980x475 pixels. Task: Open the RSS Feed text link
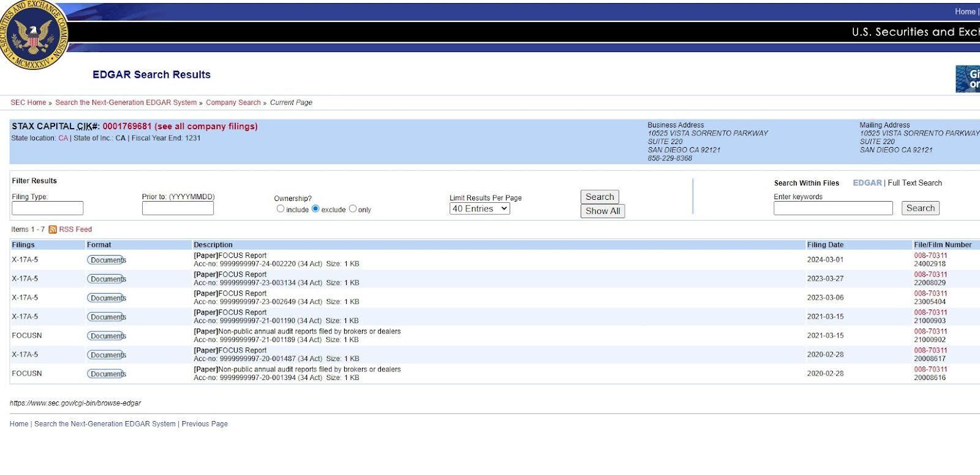point(75,229)
